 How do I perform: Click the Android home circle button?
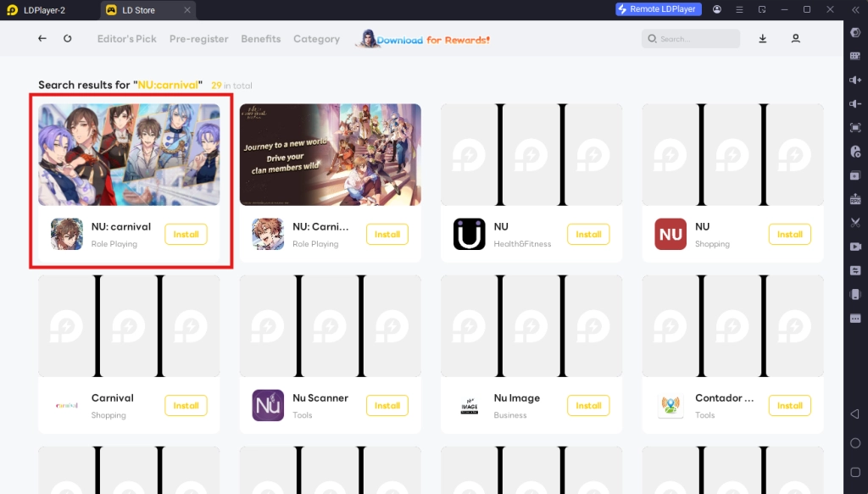point(855,443)
